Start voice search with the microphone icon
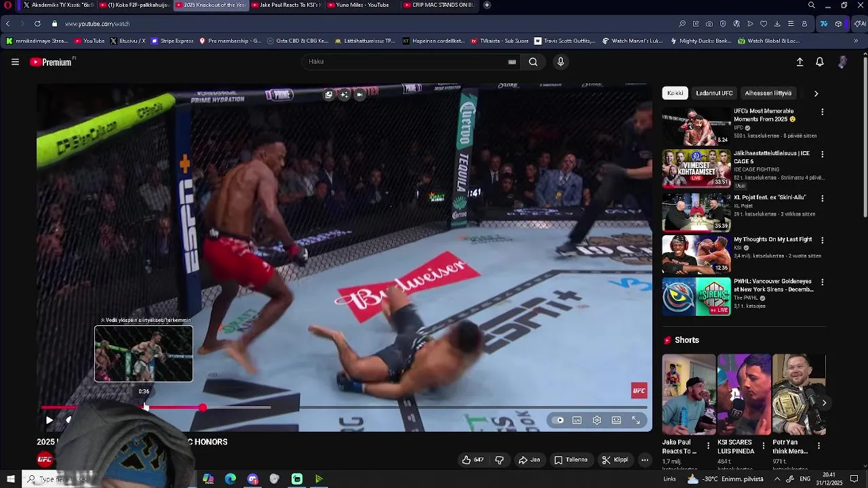Screen dimensions: 868x488 coord(560,62)
